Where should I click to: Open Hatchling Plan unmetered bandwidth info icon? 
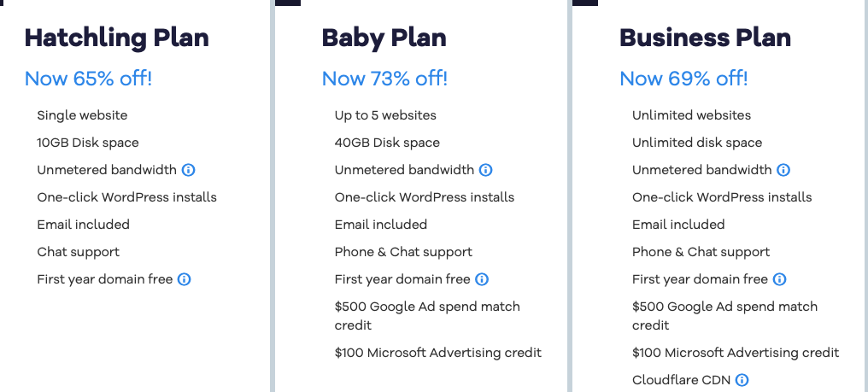(x=188, y=170)
